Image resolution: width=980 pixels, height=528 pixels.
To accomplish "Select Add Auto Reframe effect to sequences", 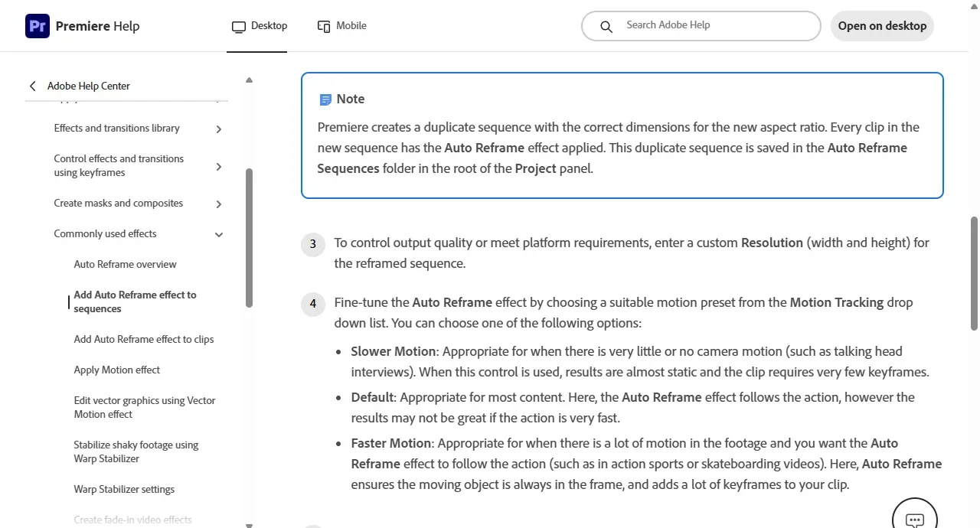I will 135,302.
